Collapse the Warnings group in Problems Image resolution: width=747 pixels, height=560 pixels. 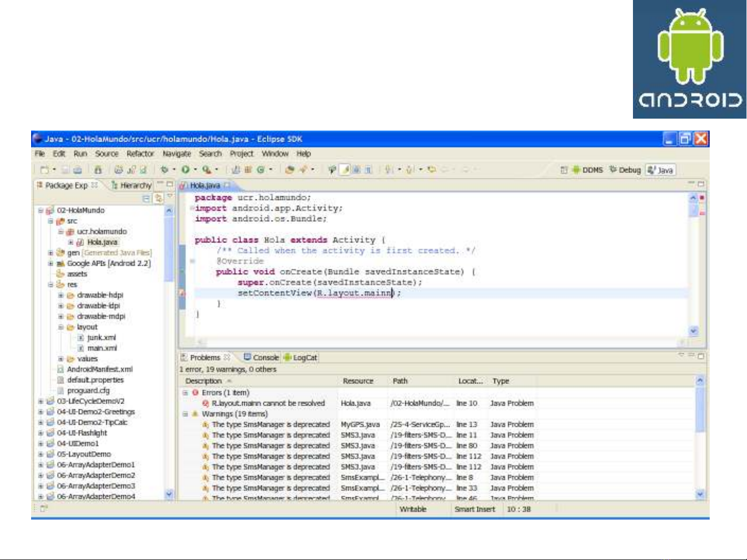(185, 414)
